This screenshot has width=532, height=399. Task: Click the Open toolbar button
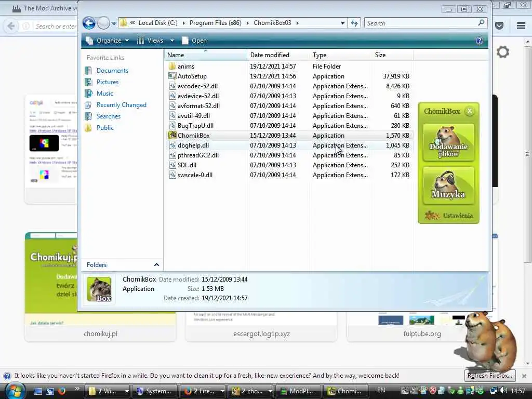194,41
